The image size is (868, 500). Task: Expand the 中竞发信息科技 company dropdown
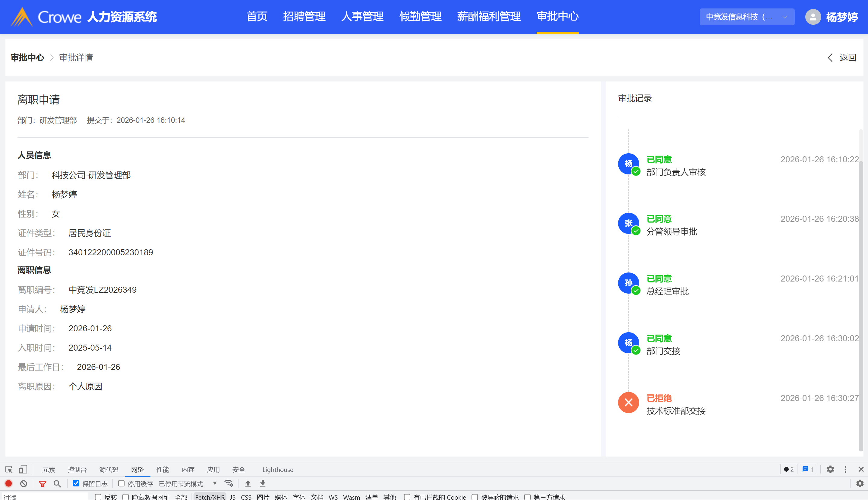point(746,17)
